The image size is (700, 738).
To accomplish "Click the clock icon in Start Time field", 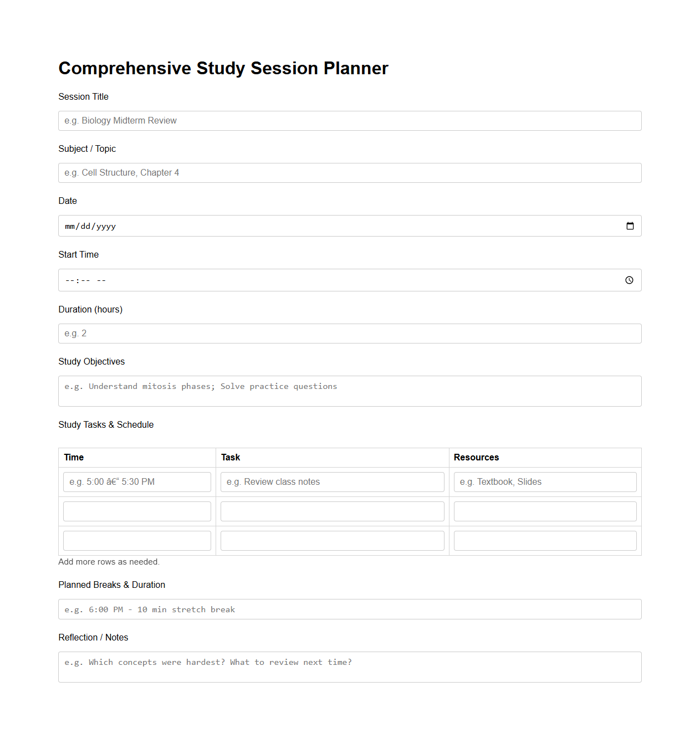I will click(x=629, y=280).
